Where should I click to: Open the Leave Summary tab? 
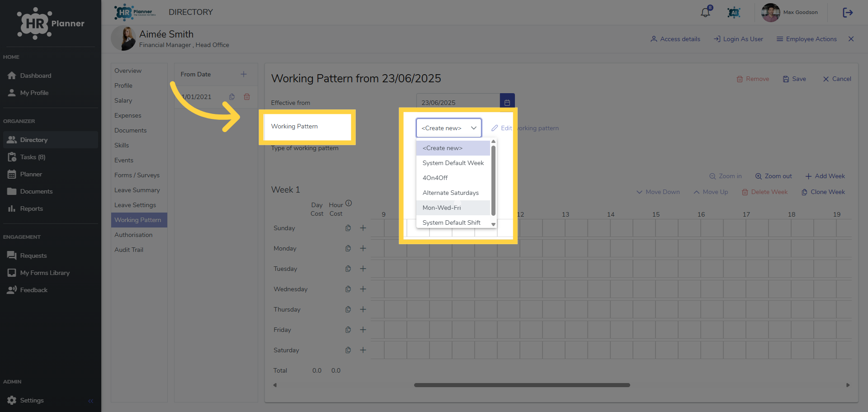[x=139, y=190]
